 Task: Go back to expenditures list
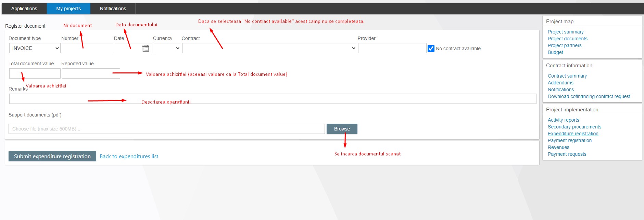129,156
